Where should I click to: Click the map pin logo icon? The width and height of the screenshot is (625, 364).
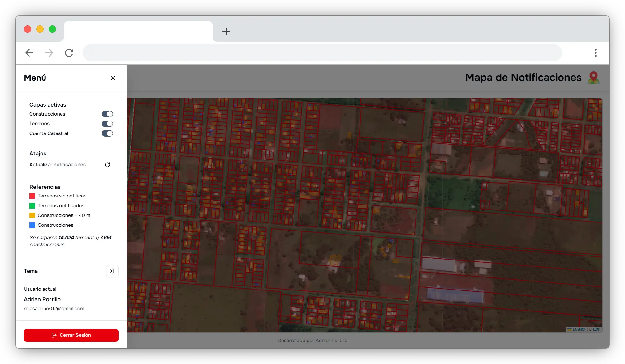593,78
